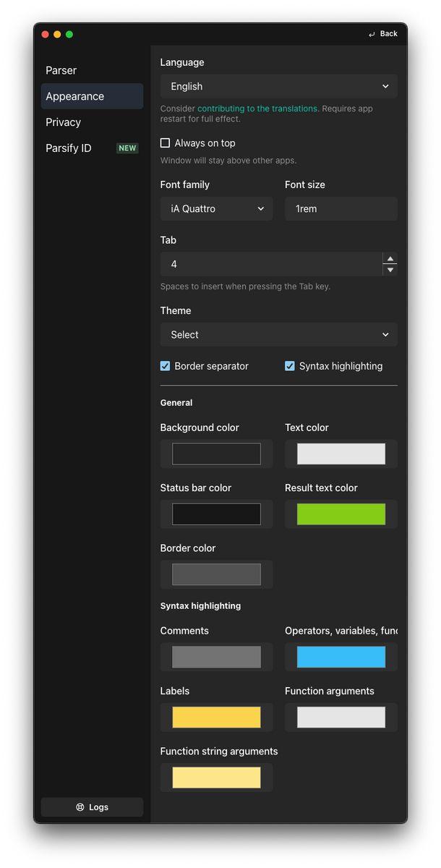Change the blue Operators color swatch
This screenshot has width=441, height=868.
coord(341,657)
